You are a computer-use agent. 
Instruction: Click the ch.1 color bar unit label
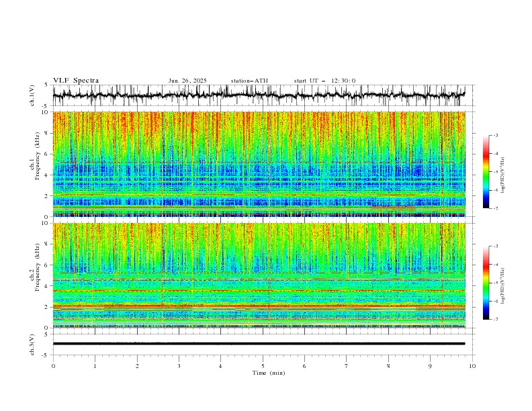click(502, 175)
